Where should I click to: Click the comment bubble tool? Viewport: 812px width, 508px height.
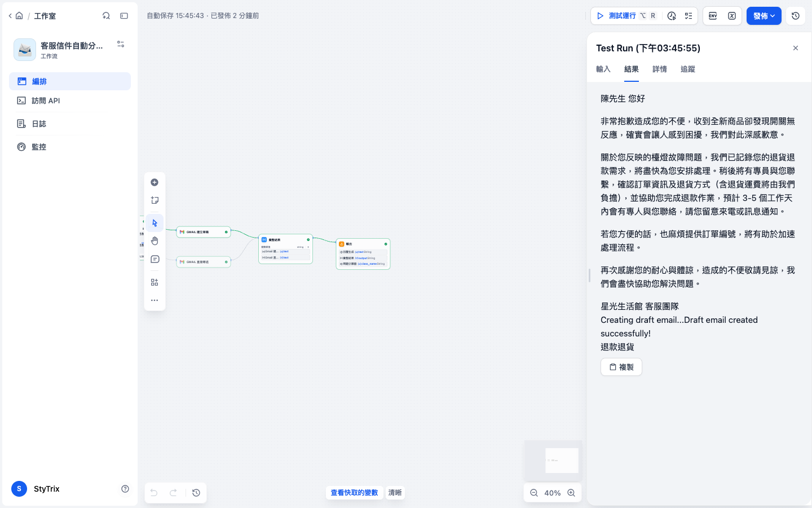(x=155, y=259)
